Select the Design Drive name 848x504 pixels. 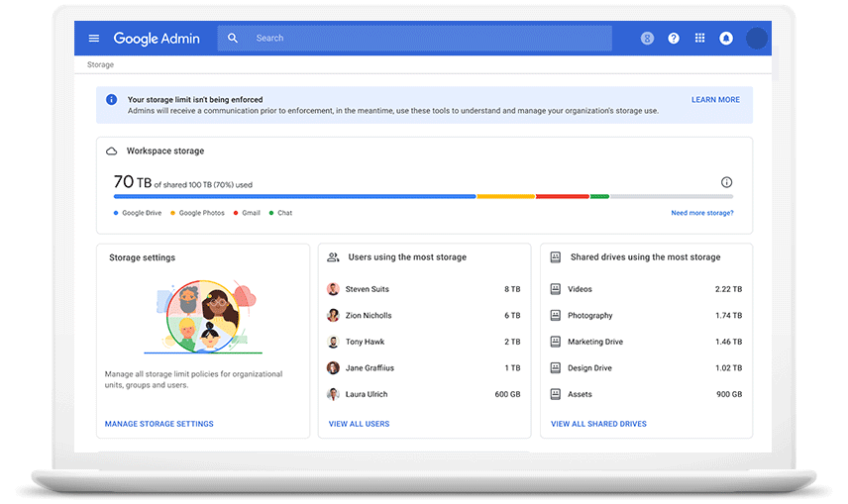[x=589, y=368]
